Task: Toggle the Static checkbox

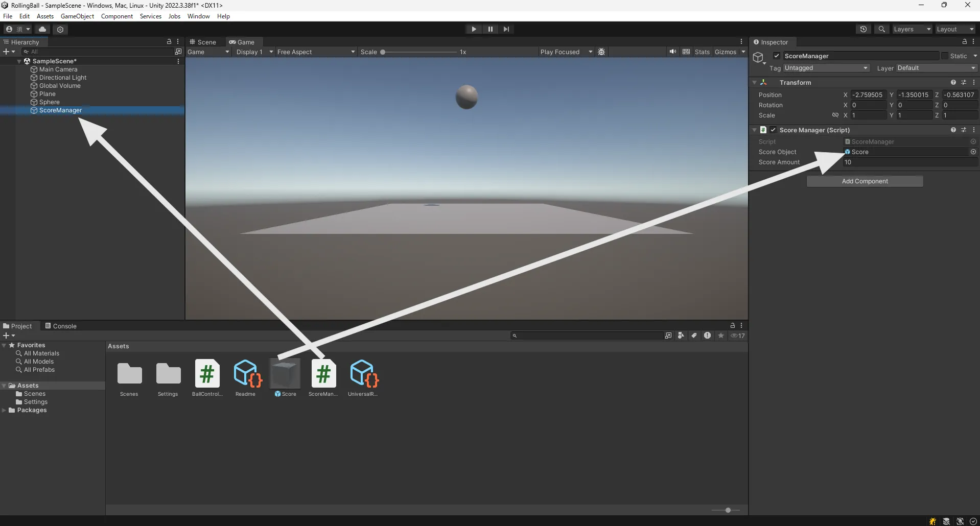Action: tap(945, 56)
